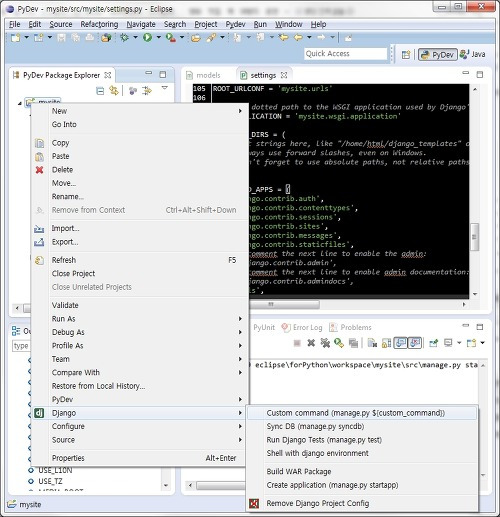Expand the New submenu arrow

240,111
